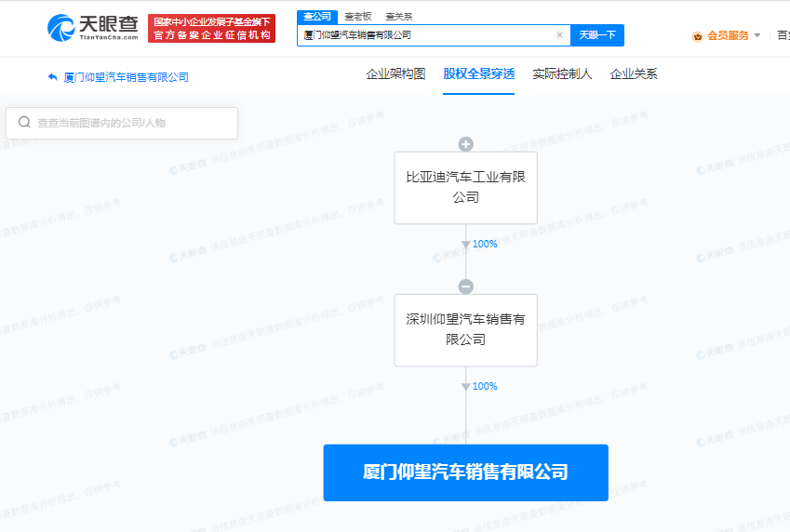Click the 天眼一下 search button
The height and width of the screenshot is (532, 790).
click(x=597, y=35)
